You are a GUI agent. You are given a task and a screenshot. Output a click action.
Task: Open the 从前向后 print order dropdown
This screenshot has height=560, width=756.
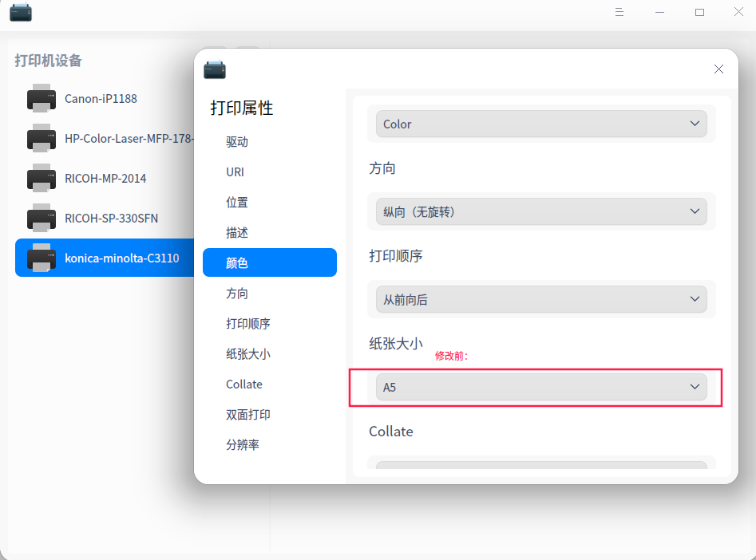click(541, 299)
